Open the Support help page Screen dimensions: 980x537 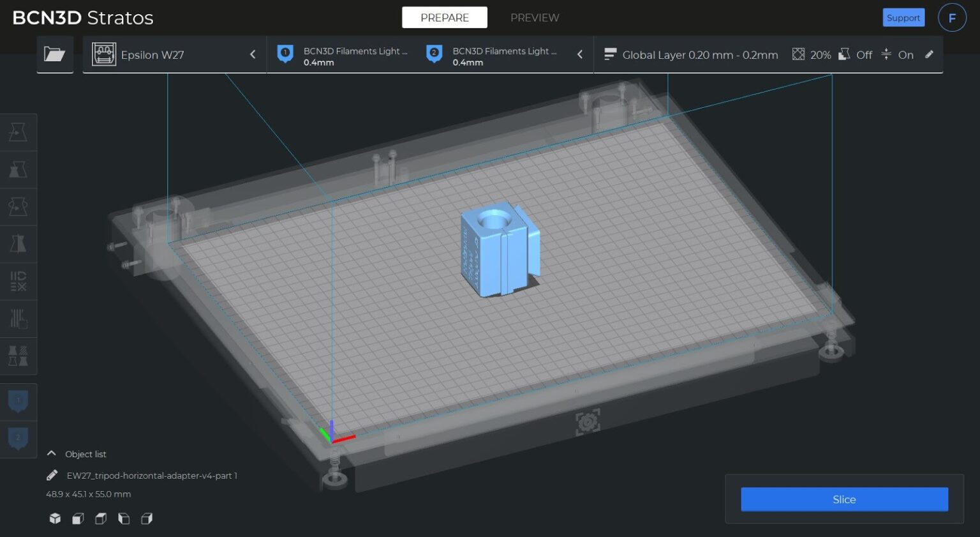(903, 17)
